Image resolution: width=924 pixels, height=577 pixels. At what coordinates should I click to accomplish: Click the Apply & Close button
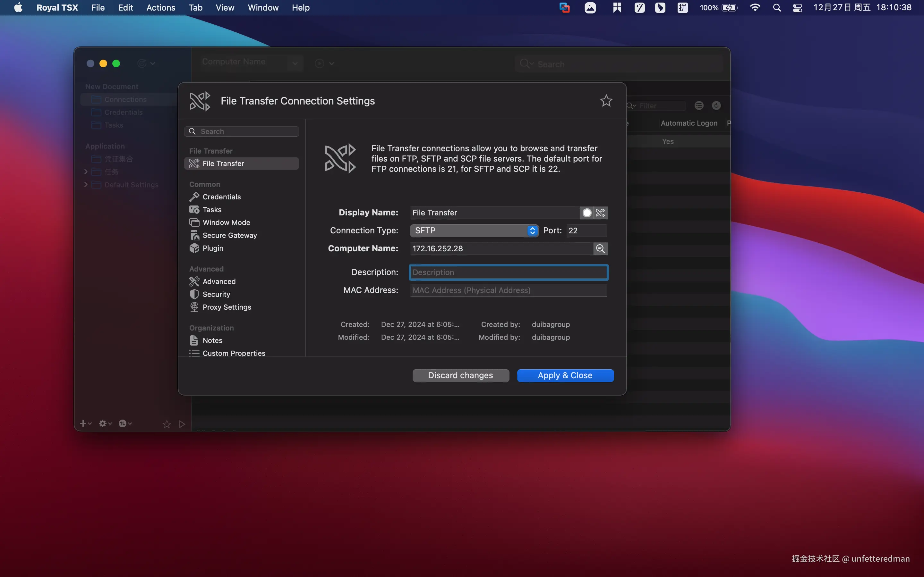point(565,375)
